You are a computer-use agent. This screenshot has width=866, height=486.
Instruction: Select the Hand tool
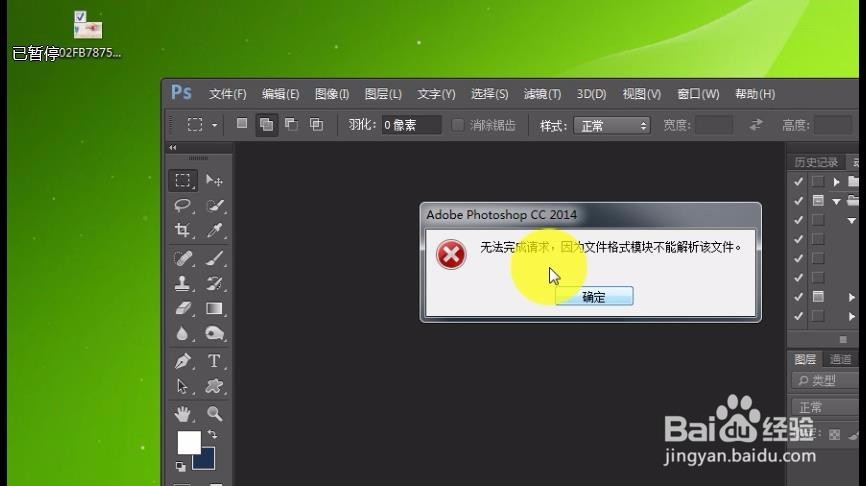[x=183, y=413]
